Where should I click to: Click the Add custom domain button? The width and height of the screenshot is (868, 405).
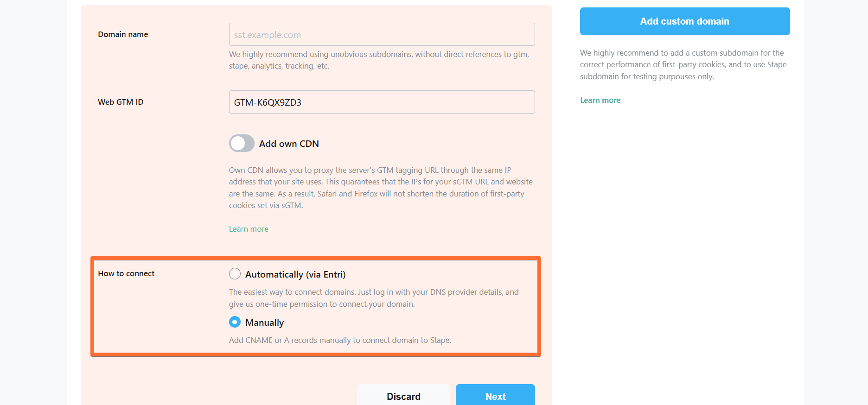685,21
